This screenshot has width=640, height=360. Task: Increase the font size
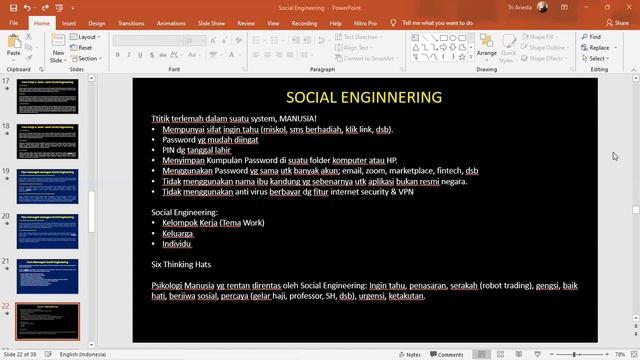(213, 40)
